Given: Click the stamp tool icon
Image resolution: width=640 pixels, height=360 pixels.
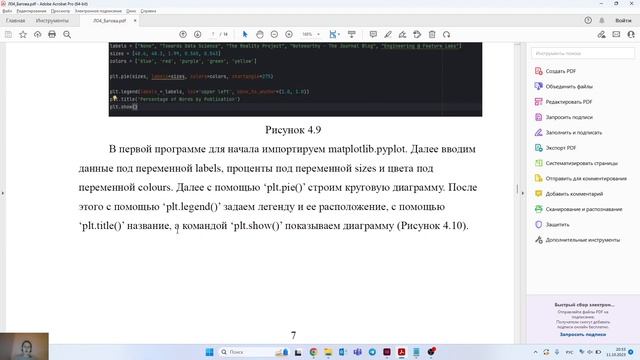Looking at the screenshot, I should [417, 35].
